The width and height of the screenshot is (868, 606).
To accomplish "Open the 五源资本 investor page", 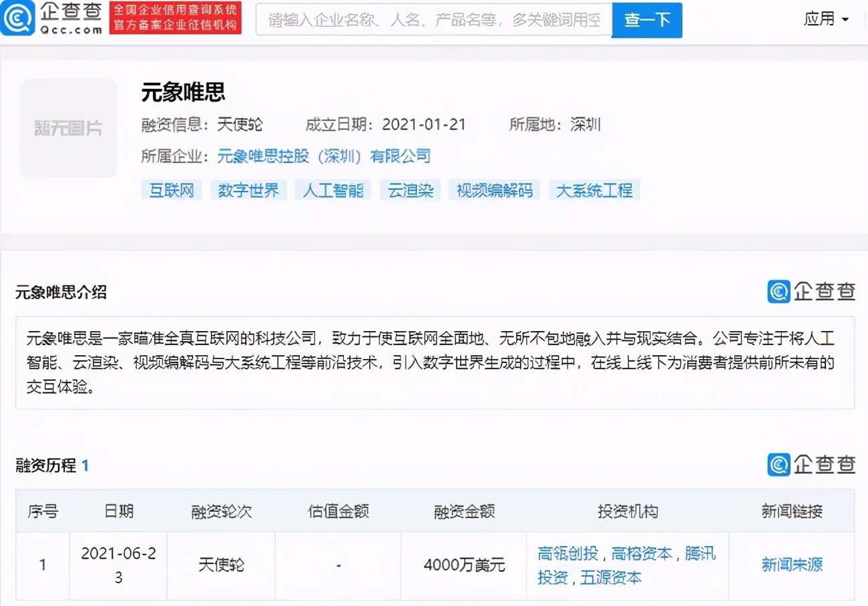I will click(x=612, y=578).
